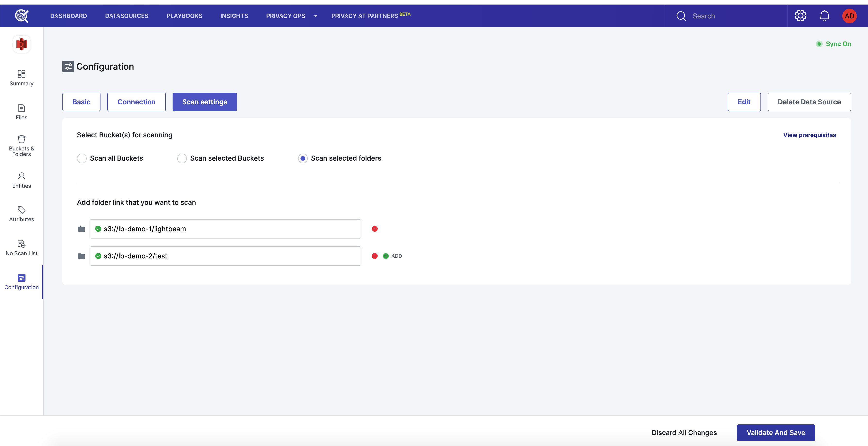Click Validate And Save button
Image resolution: width=868 pixels, height=446 pixels.
(776, 432)
